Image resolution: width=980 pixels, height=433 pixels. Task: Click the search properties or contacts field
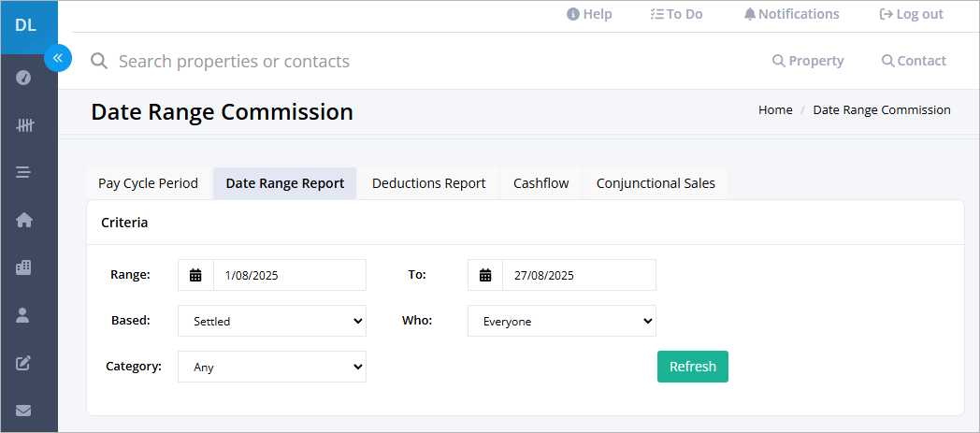click(x=235, y=61)
